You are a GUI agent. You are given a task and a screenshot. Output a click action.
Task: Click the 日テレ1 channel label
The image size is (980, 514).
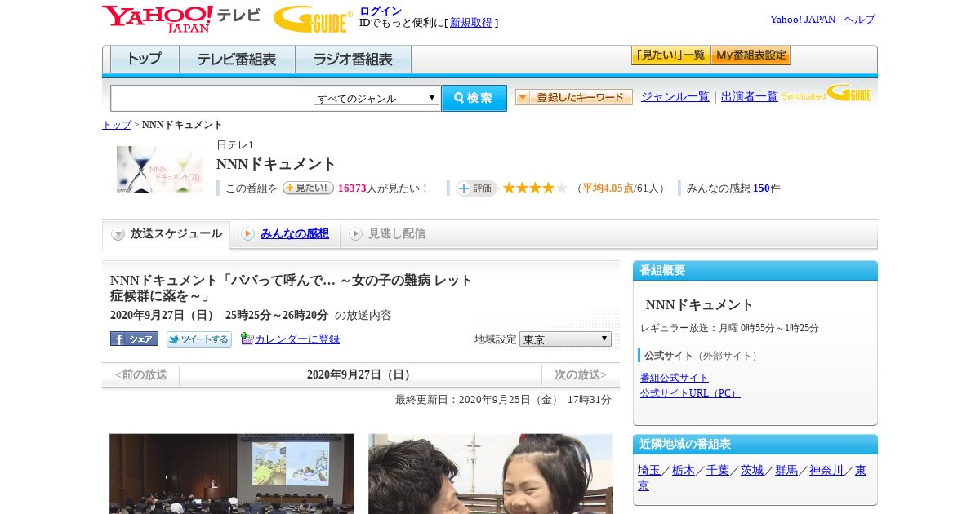(x=235, y=145)
